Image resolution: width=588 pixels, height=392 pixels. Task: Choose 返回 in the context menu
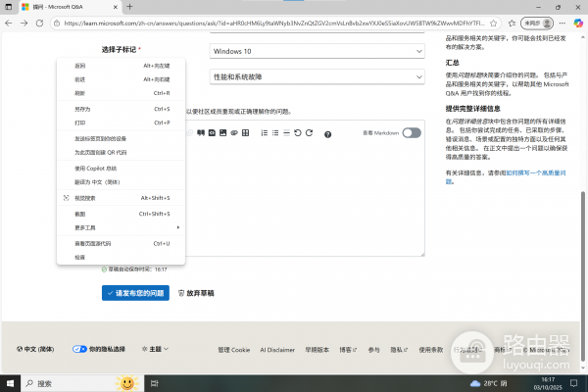(122, 66)
